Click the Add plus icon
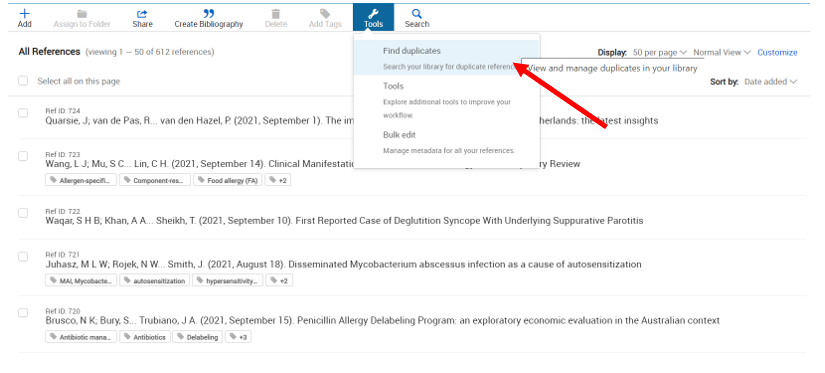 [x=25, y=14]
